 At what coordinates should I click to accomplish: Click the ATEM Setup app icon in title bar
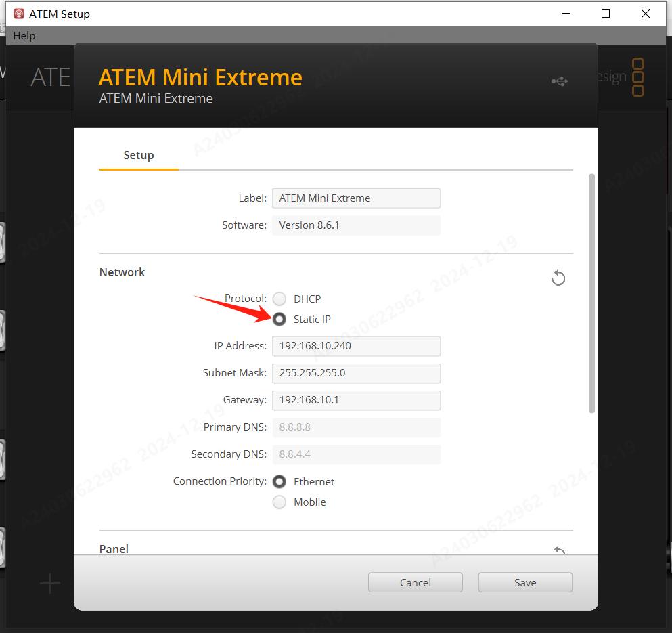pos(19,14)
